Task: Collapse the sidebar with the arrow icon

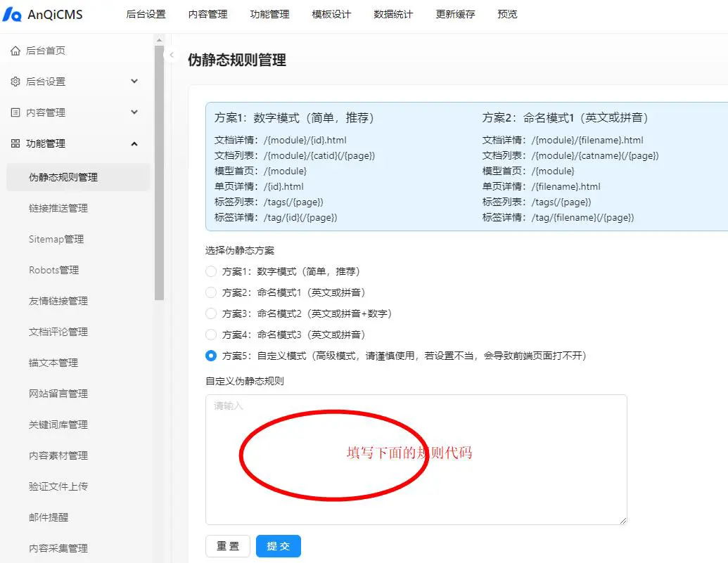Action: click(x=172, y=55)
